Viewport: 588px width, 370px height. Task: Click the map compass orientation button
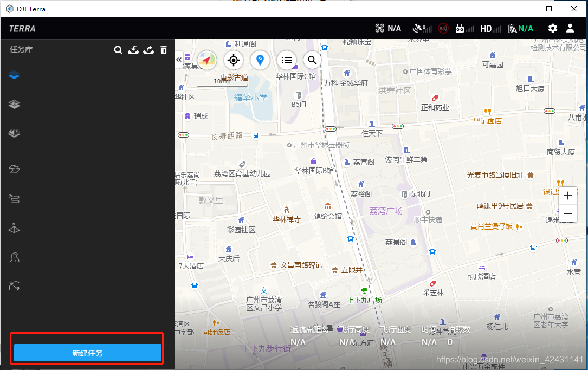pyautogui.click(x=207, y=60)
